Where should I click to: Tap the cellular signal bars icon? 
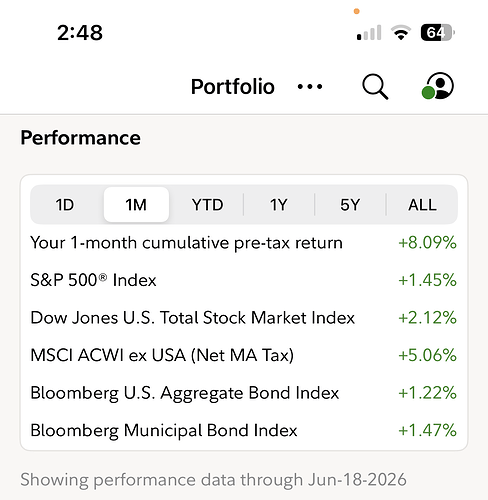click(x=369, y=33)
